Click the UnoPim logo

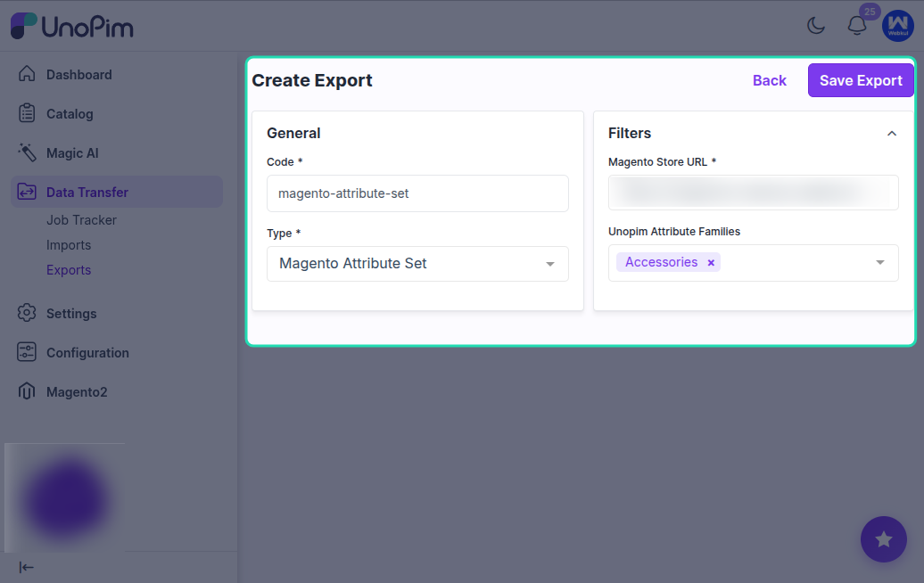coord(72,26)
